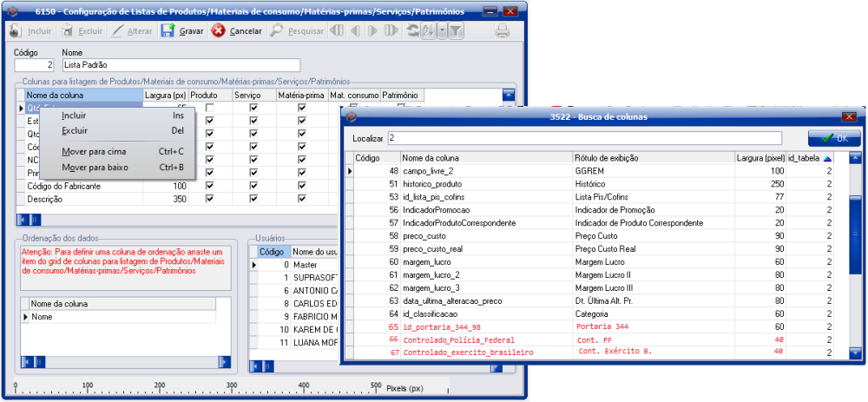Jump to the last record arrow
Viewport: 868px width, 402px height.
coord(391,31)
